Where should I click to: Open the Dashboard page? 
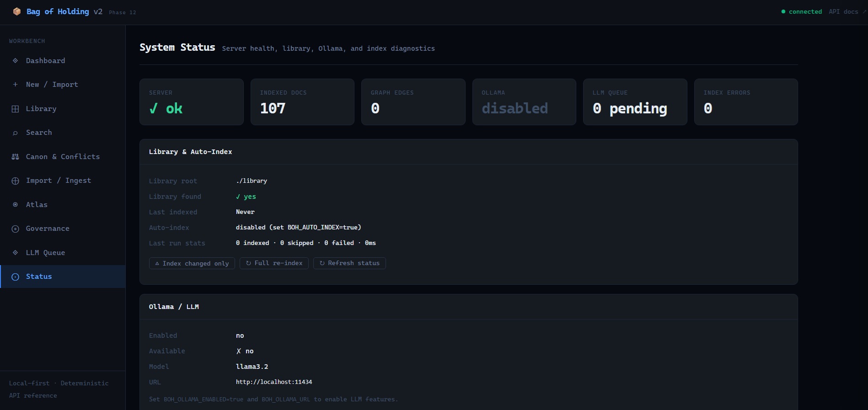[63, 61]
